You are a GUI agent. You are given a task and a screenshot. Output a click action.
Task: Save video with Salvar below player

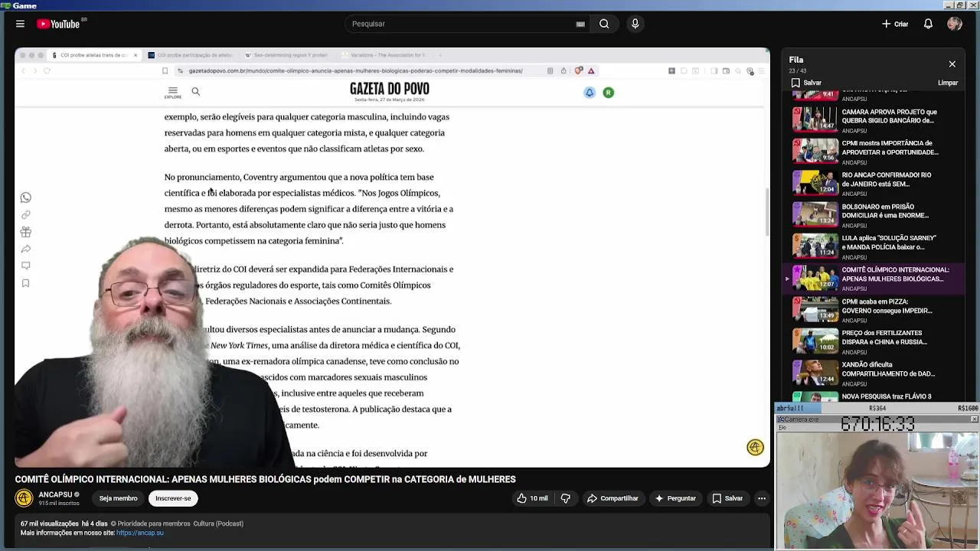click(727, 498)
